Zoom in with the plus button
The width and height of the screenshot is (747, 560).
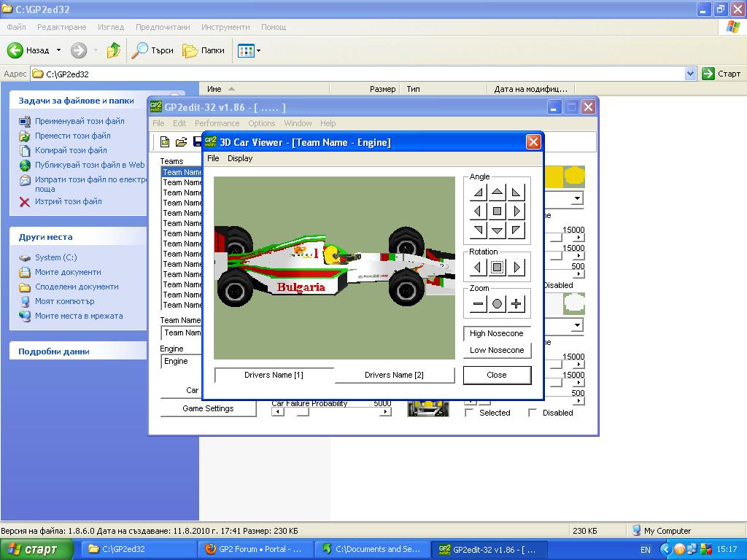click(516, 304)
